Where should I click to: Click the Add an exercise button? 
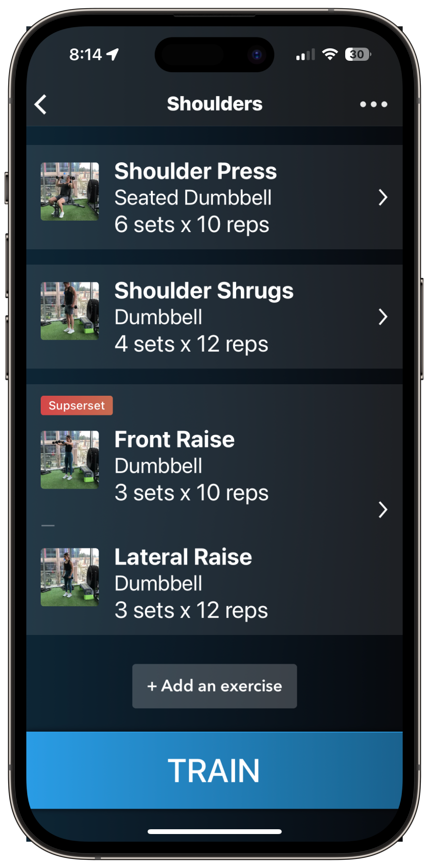214,686
